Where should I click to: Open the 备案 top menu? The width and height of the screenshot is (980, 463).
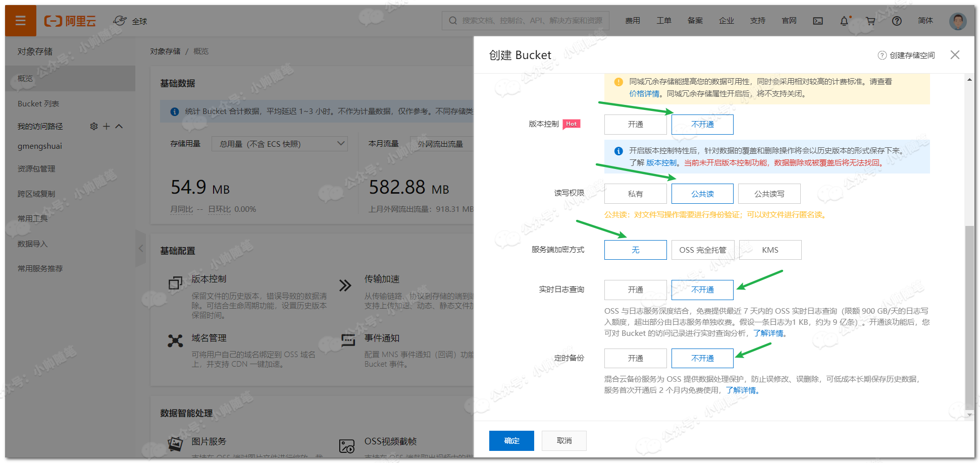tap(695, 21)
